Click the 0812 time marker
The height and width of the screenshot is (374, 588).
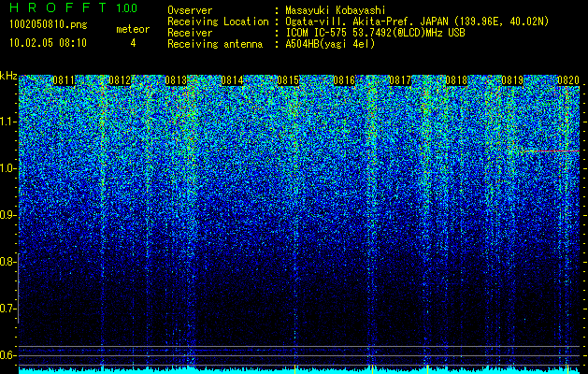tap(120, 80)
